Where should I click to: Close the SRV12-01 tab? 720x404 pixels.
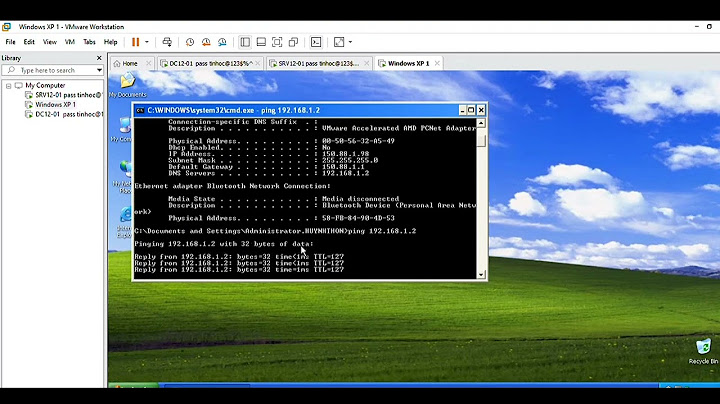[x=366, y=63]
